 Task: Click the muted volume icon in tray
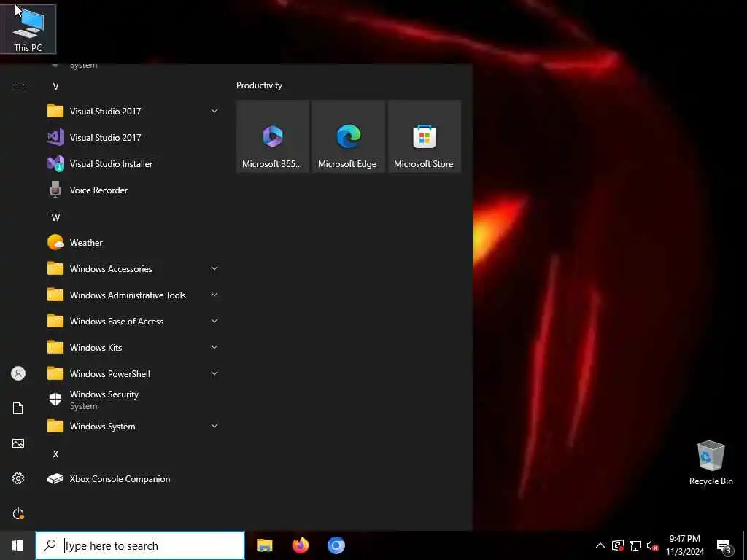[x=652, y=545]
